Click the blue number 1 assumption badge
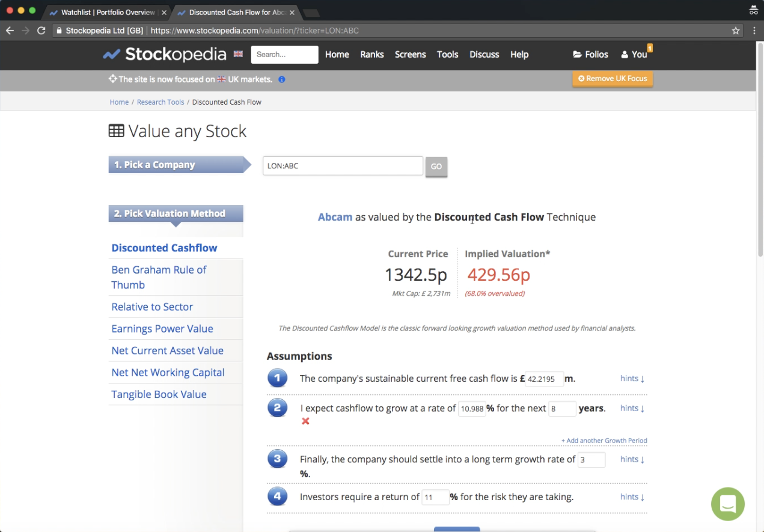The height and width of the screenshot is (532, 764). (x=277, y=379)
